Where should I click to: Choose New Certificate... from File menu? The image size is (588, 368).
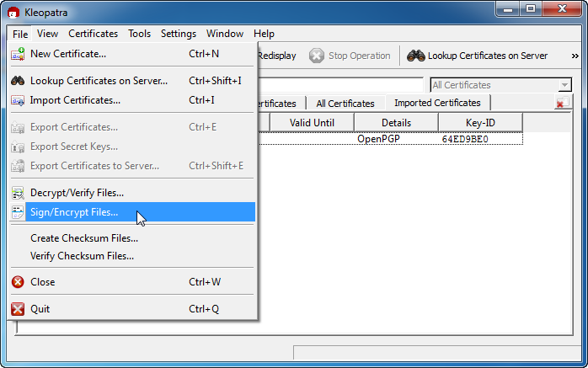pos(132,54)
